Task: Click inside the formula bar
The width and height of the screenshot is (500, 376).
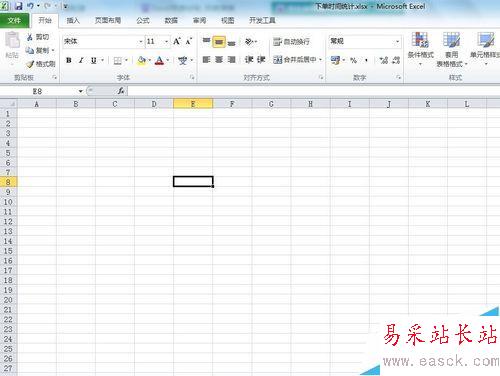Action: 313,91
